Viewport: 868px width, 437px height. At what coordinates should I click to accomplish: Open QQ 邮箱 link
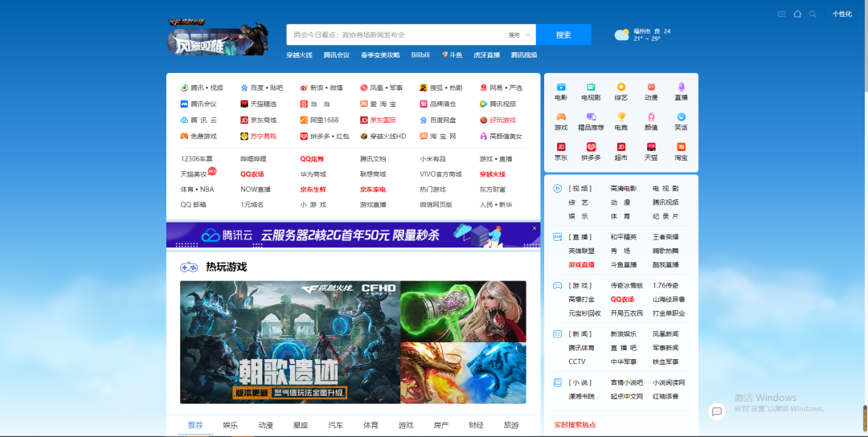pos(193,205)
